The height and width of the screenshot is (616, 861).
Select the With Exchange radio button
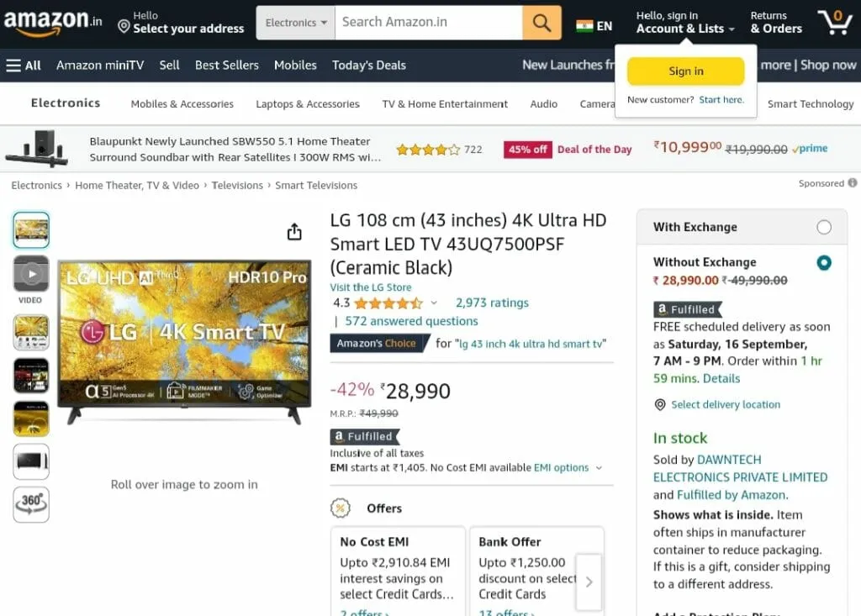(x=824, y=227)
